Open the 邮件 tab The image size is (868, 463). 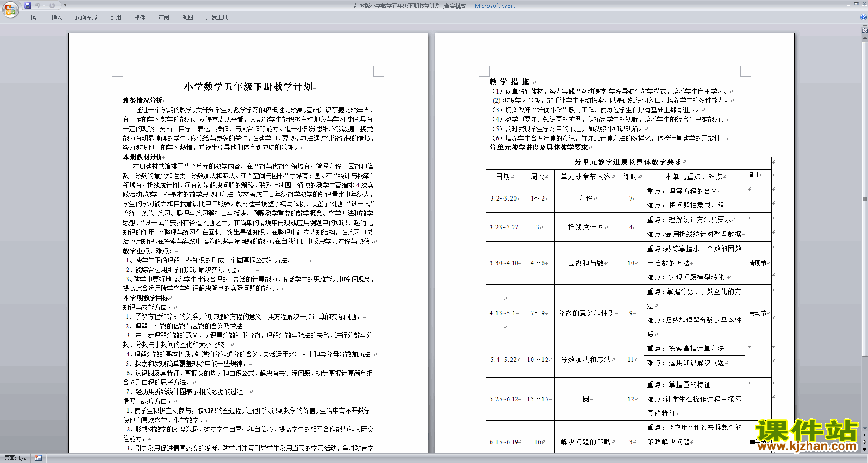(140, 18)
